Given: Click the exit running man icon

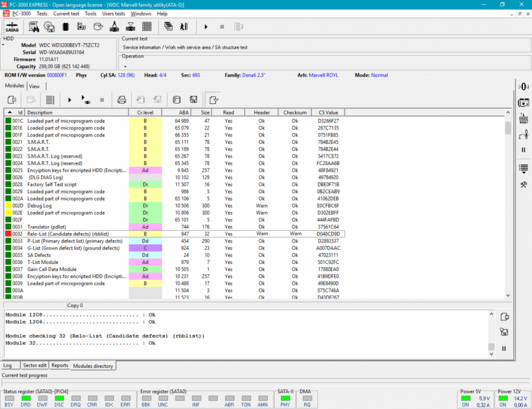Looking at the screenshot, I should click(183, 26).
